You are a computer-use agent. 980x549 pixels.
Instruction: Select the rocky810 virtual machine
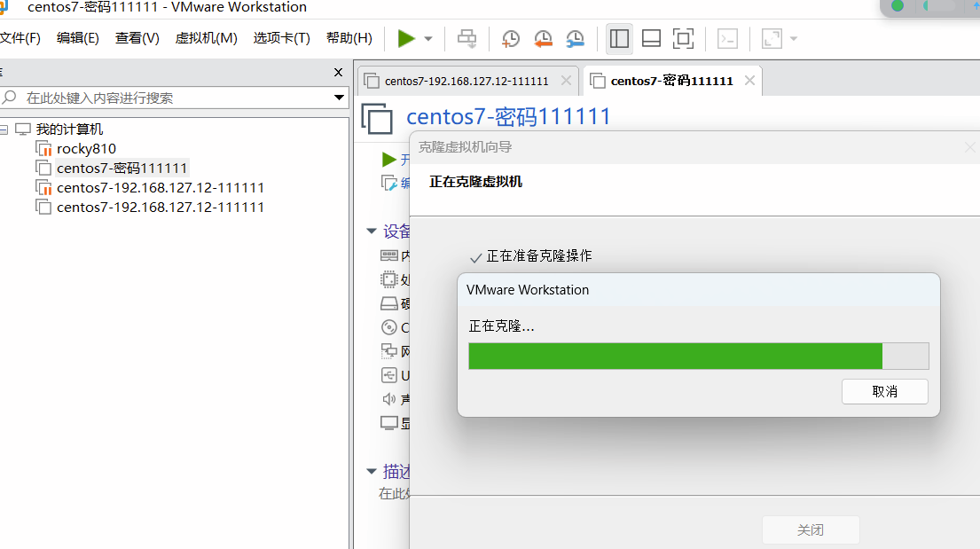coord(86,149)
